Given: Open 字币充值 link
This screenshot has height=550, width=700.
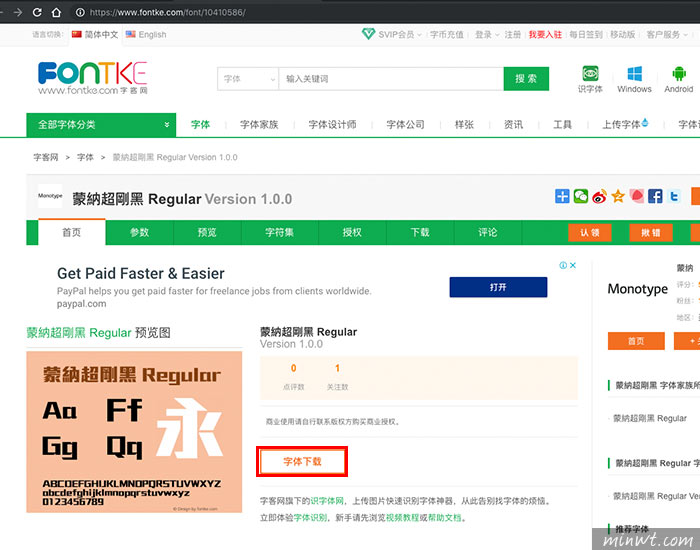Looking at the screenshot, I should (446, 34).
